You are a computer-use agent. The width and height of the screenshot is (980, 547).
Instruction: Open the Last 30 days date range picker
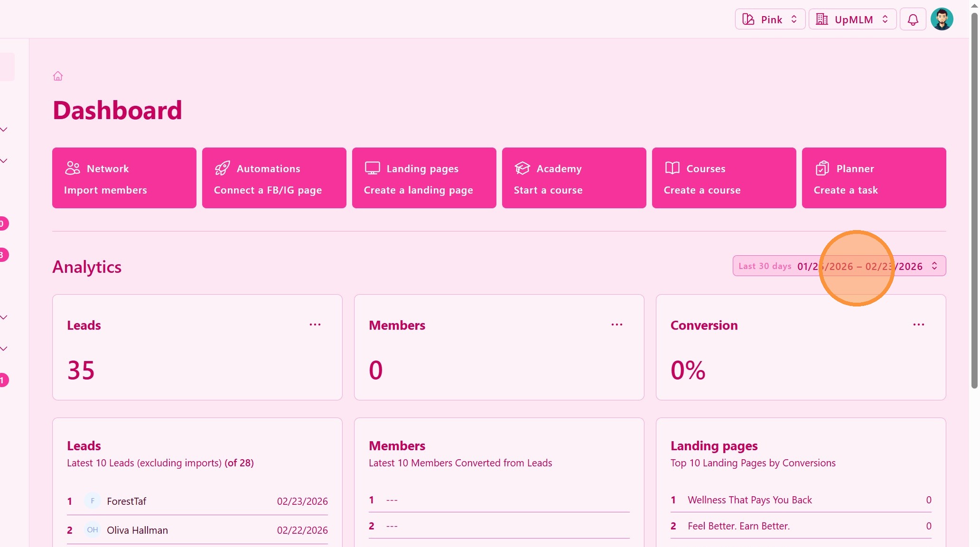click(x=839, y=266)
